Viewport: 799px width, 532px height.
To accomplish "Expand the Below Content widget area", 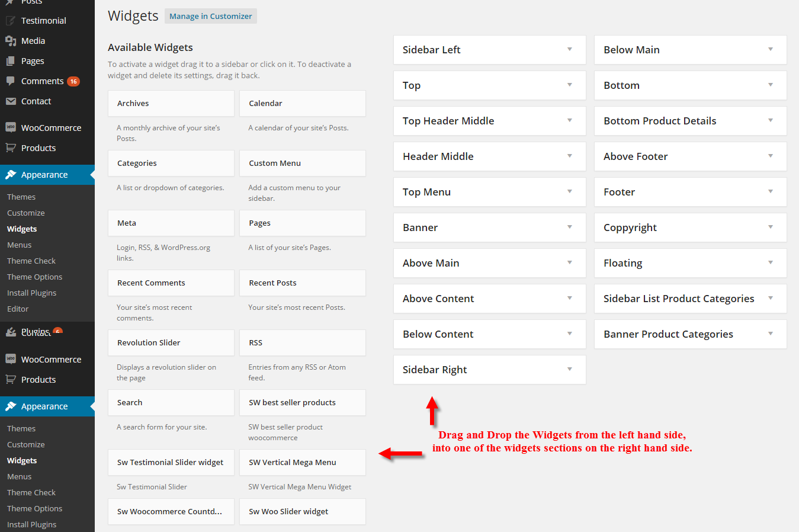I will pos(490,334).
